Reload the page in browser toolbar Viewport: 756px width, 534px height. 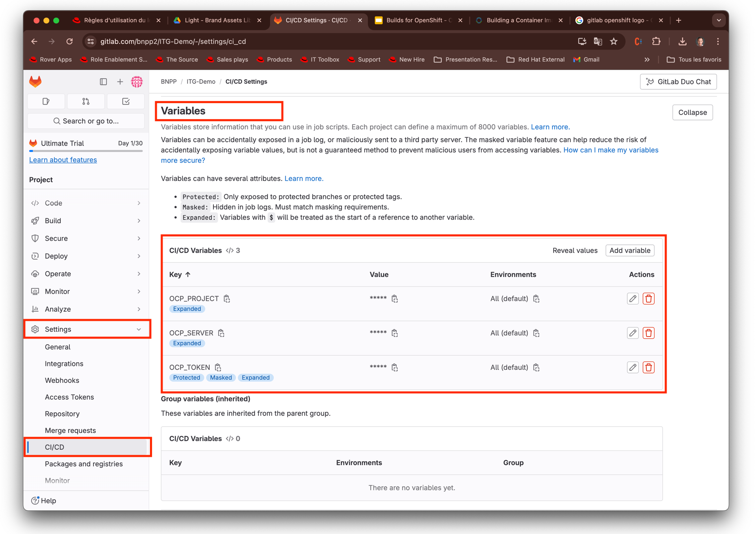click(x=70, y=41)
